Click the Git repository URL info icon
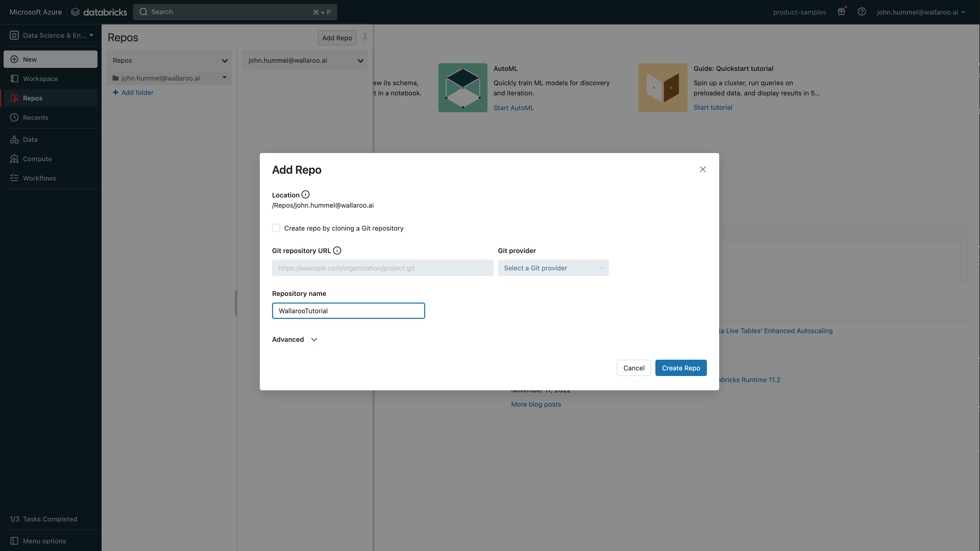The width and height of the screenshot is (980, 551). [x=337, y=251]
